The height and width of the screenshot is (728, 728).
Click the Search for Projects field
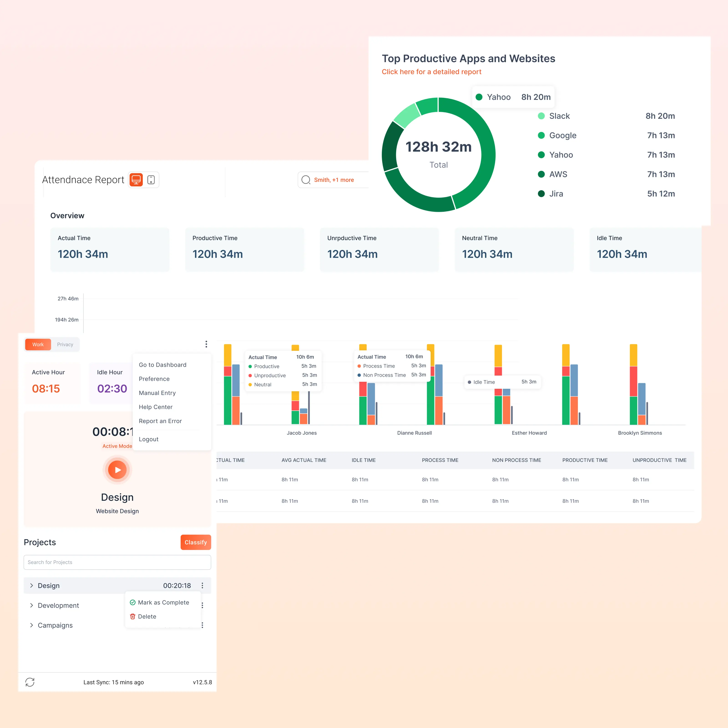(x=117, y=562)
